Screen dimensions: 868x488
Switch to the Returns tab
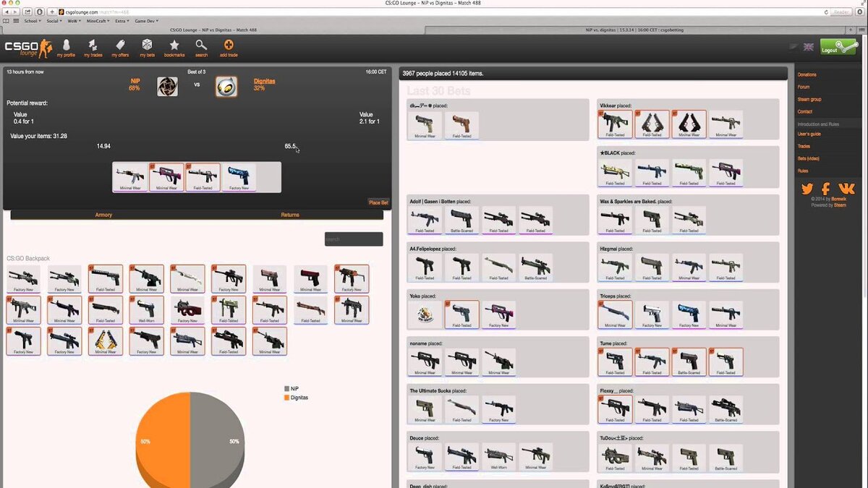pos(290,215)
